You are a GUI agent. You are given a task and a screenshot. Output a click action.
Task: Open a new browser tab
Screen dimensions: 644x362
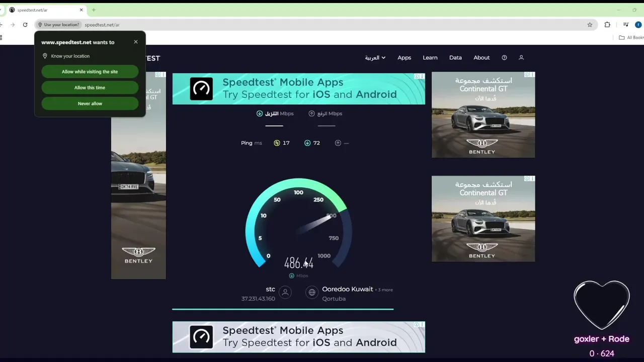[x=94, y=10]
